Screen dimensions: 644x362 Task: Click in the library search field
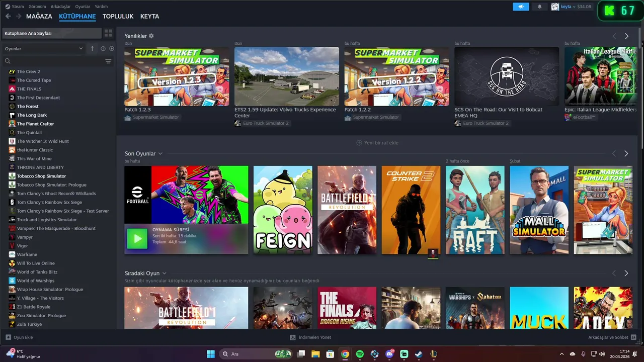[x=53, y=61]
